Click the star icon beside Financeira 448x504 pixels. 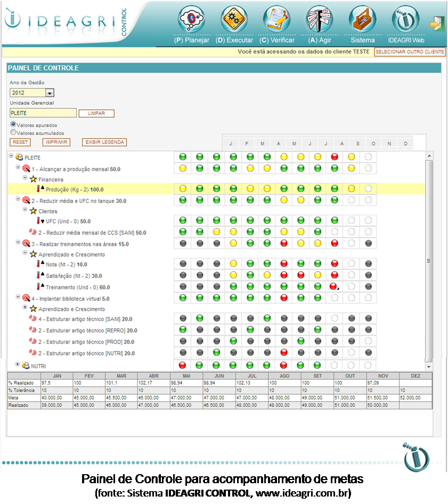click(34, 178)
